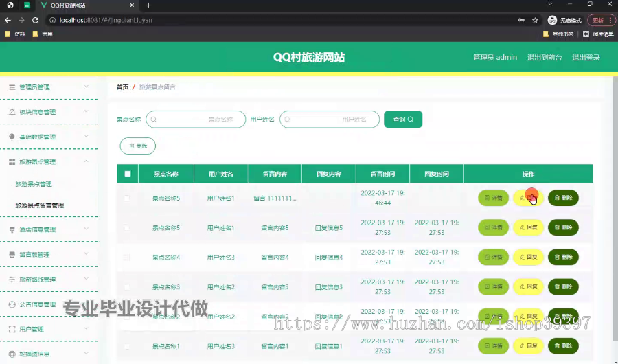Click the 轮播图信息 sidebar icon
The height and width of the screenshot is (364, 618).
coord(12,354)
